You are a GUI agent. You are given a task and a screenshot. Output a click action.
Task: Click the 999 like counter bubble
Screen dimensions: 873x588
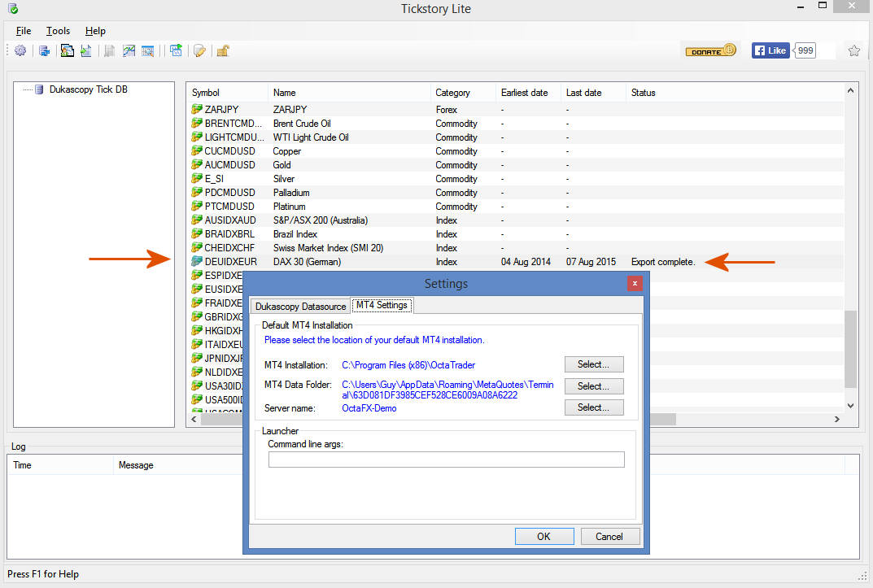pos(805,50)
